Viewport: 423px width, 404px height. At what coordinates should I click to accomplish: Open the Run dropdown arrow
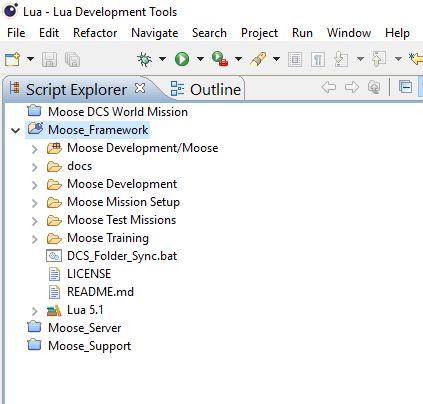200,59
